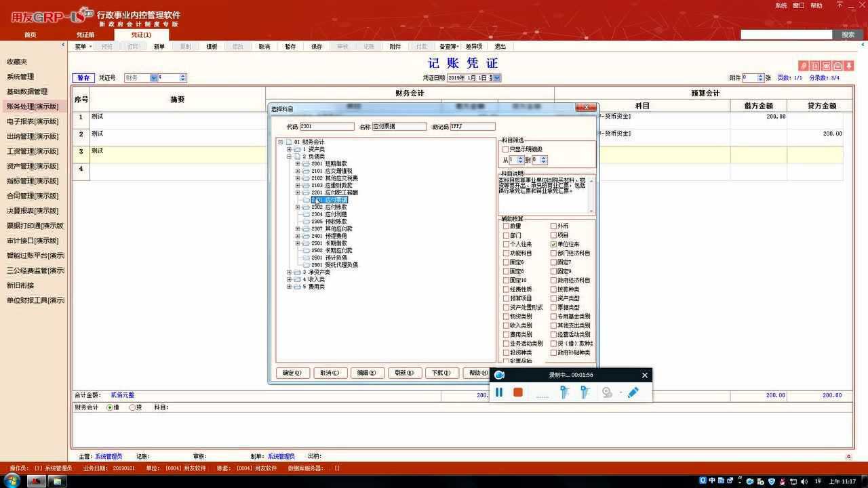The width and height of the screenshot is (868, 488).
Task: Switch to the 凭证箱 tab
Action: pos(85,35)
